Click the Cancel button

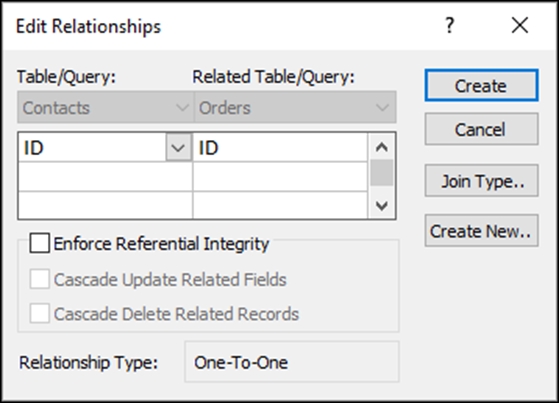pos(481,129)
